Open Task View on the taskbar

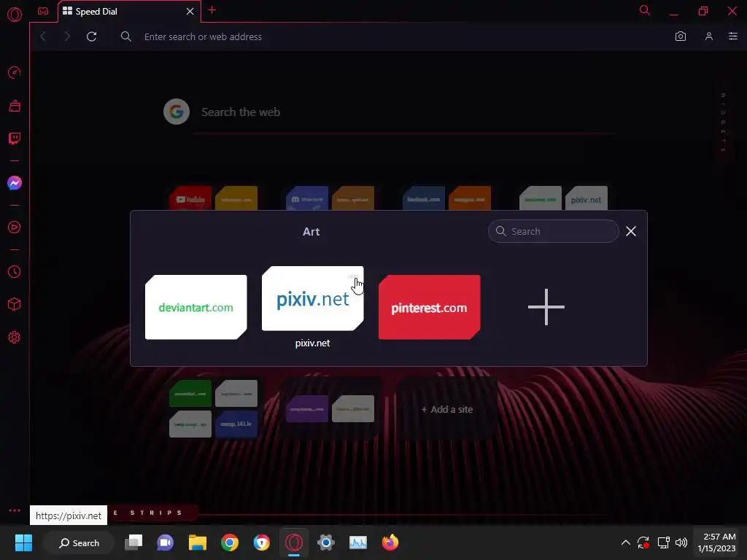133,542
